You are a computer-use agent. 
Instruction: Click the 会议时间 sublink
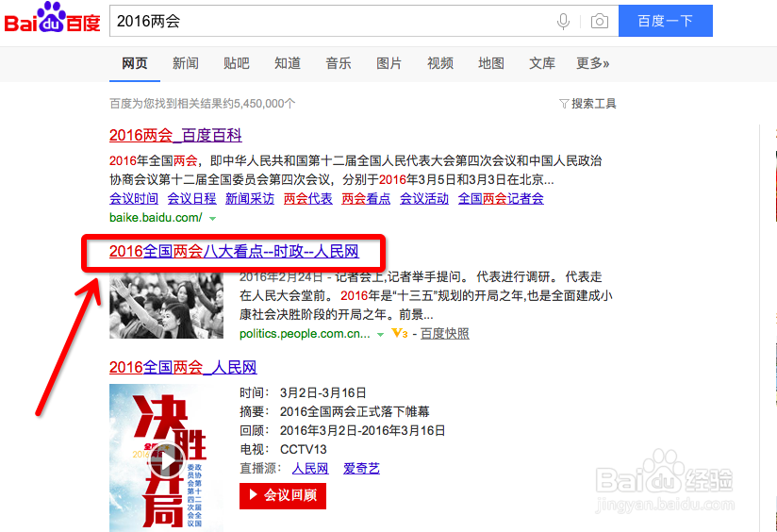tap(134, 199)
